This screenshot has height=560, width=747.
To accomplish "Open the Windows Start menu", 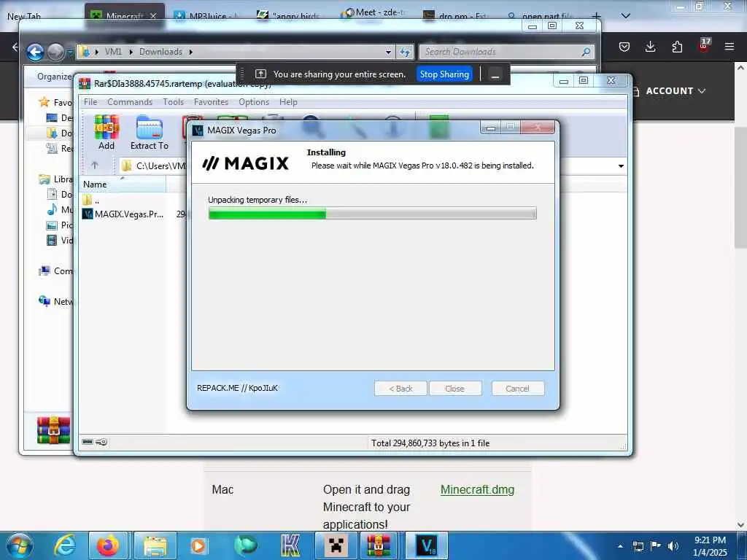I will [19, 545].
